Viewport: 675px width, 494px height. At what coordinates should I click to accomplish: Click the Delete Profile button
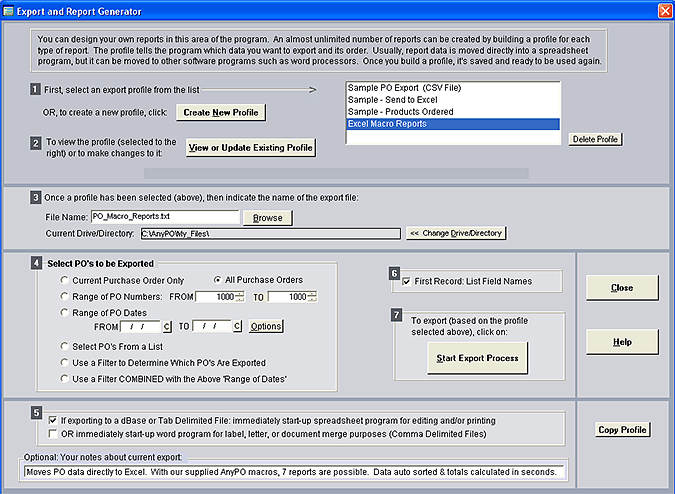coord(595,139)
